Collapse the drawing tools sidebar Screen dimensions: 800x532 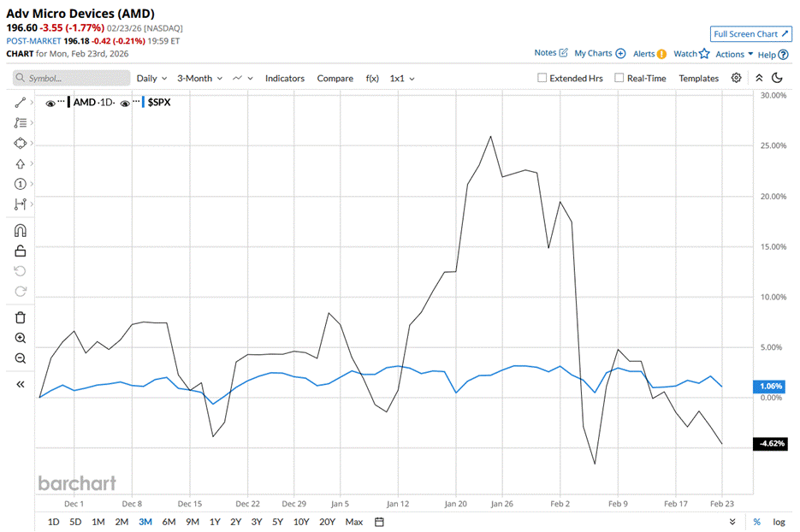(21, 384)
